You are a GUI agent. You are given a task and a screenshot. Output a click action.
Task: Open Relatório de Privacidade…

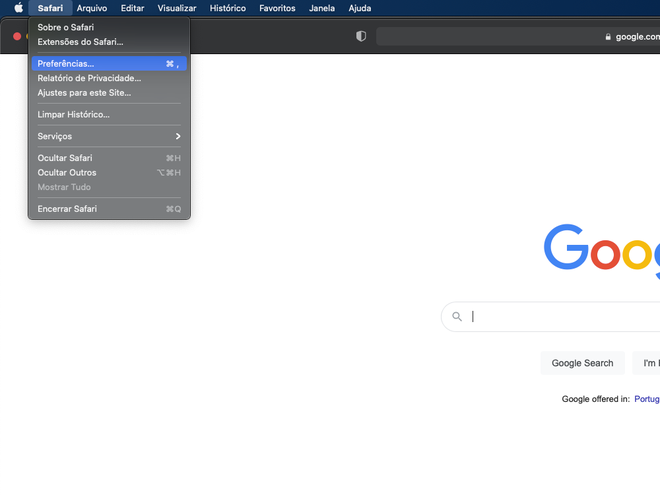tap(109, 78)
